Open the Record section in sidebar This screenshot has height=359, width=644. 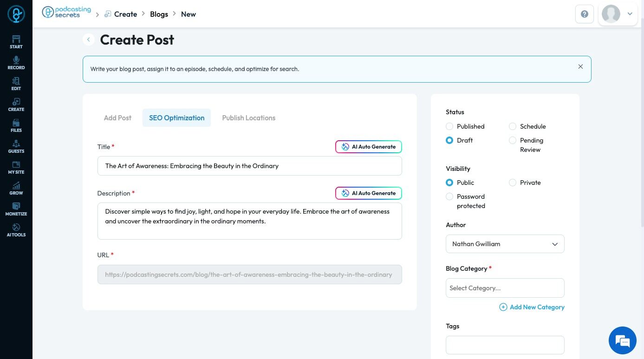coord(16,63)
